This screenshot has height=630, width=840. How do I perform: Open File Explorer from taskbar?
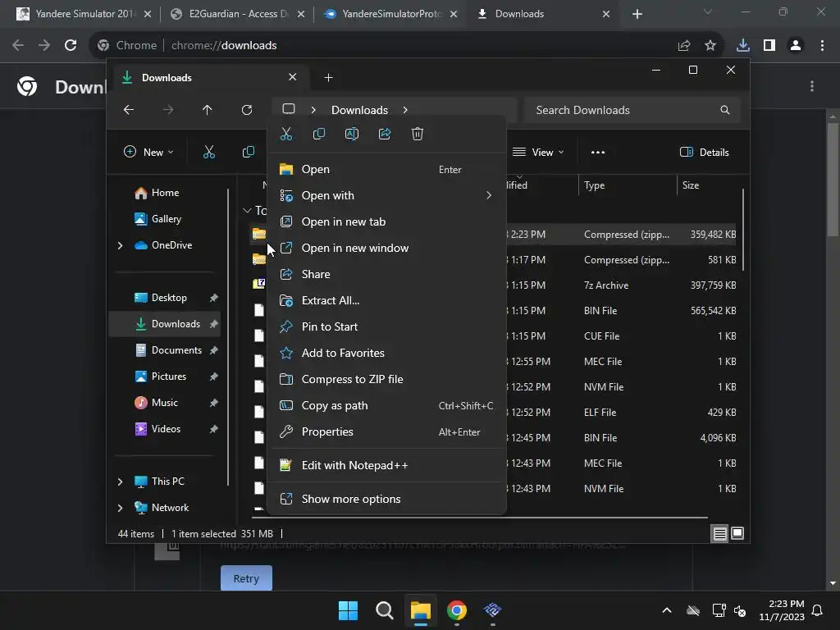421,610
